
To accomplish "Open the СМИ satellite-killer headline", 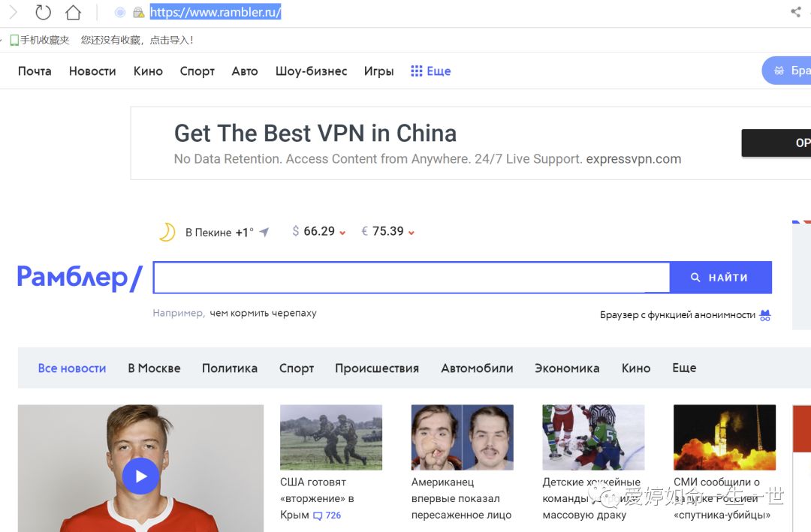I will (x=722, y=498).
